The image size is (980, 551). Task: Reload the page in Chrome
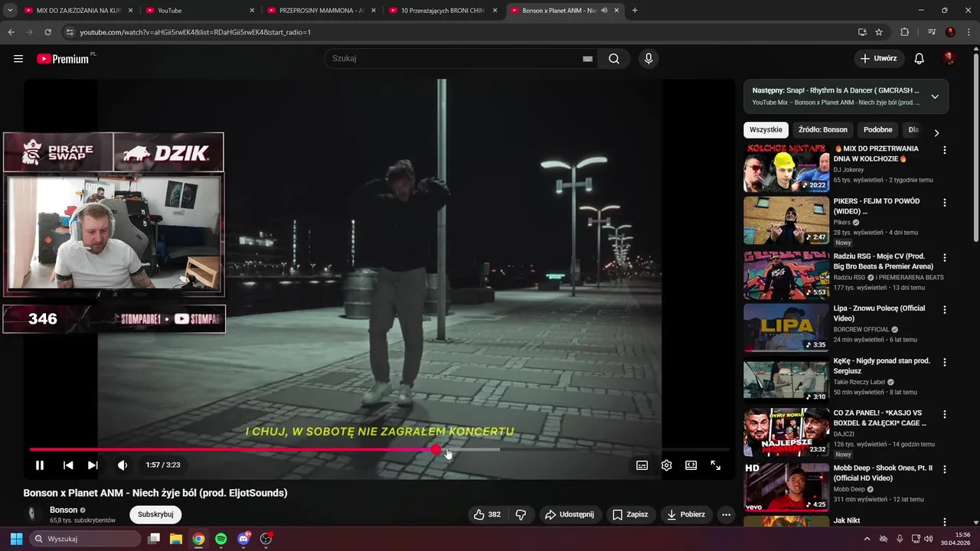pos(48,32)
